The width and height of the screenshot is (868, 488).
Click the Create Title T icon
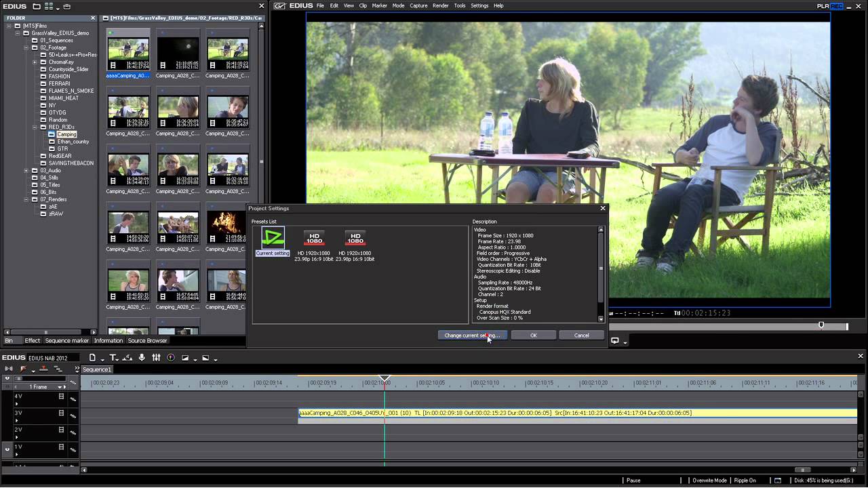click(113, 357)
